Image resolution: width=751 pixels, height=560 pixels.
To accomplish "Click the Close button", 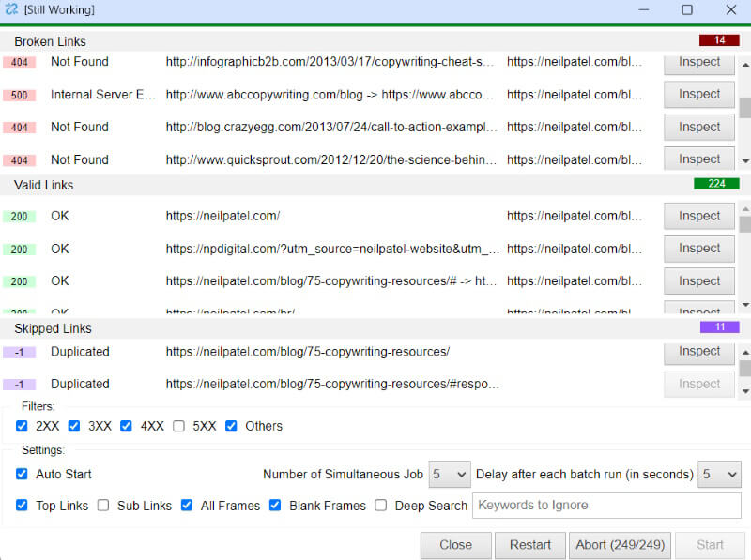I will coord(456,545).
